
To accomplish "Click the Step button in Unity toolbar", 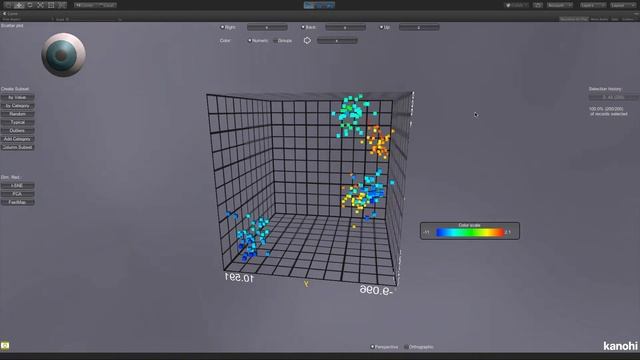I will [330, 5].
